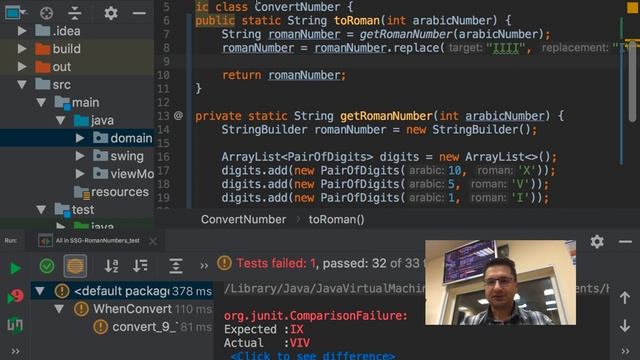Click the presenter webcam thumbnail
Screen dimensions: 640x360
tap(500, 282)
